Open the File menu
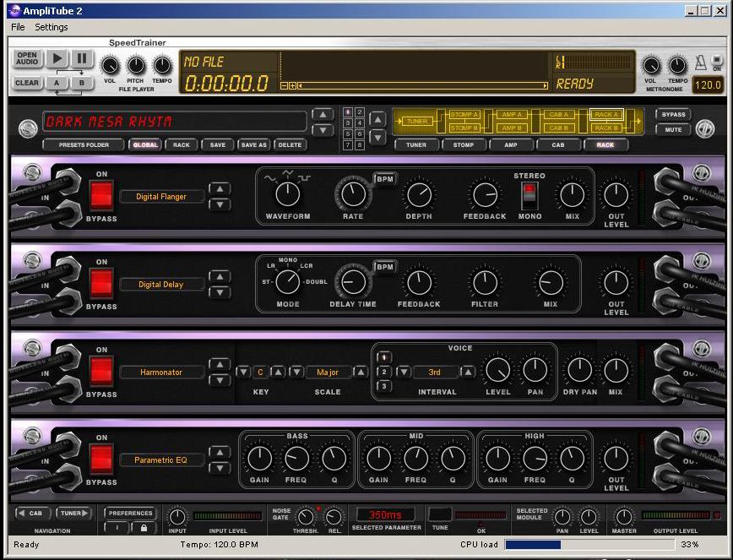 pos(18,27)
